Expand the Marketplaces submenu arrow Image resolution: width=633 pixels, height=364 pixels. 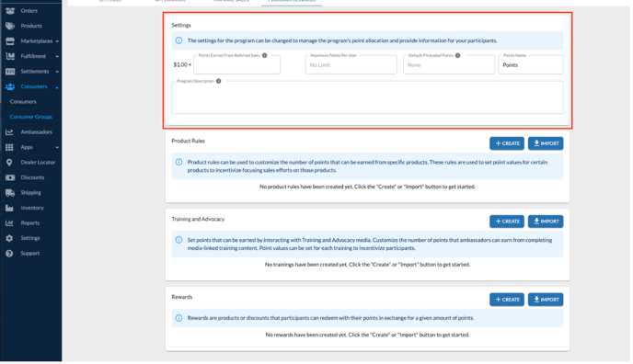57,41
